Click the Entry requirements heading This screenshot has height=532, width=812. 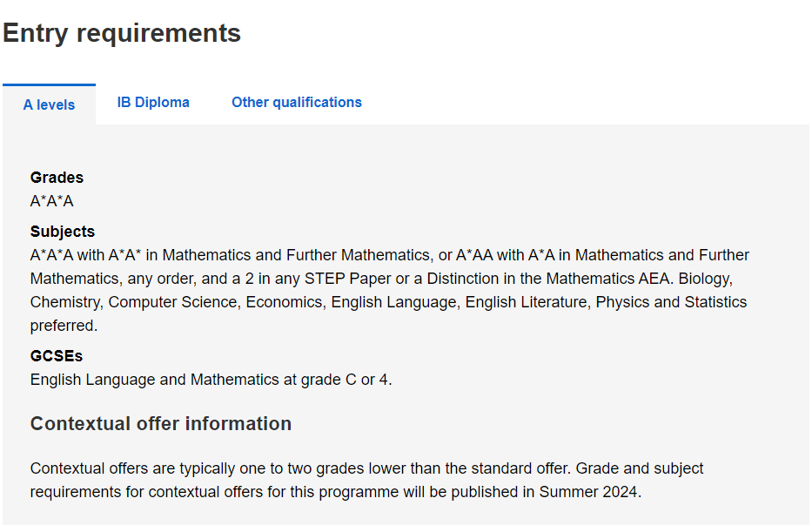click(x=122, y=33)
